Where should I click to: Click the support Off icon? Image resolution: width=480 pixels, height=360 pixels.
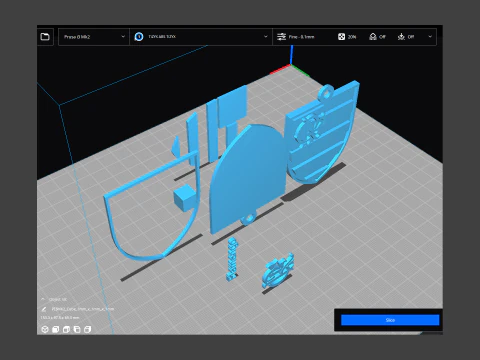[x=373, y=37]
